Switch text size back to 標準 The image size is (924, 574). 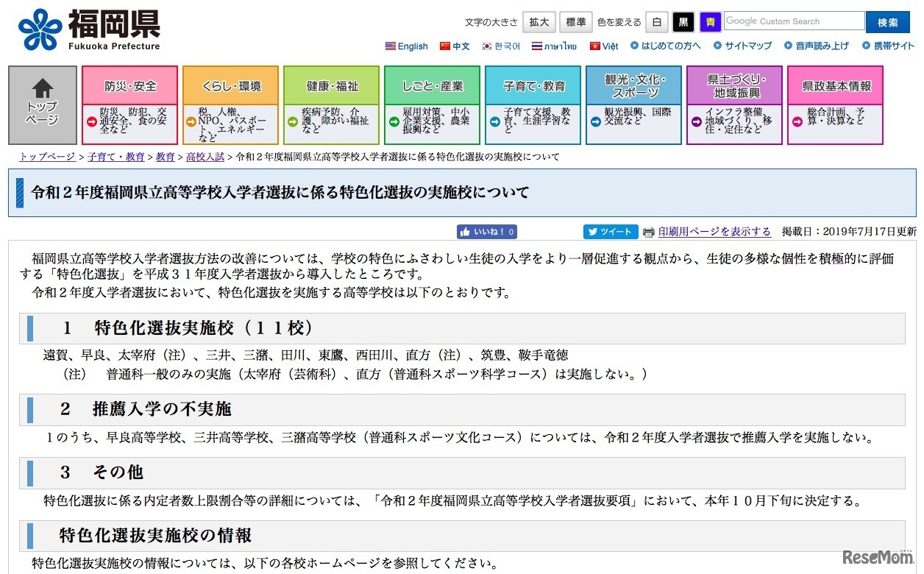click(x=575, y=21)
